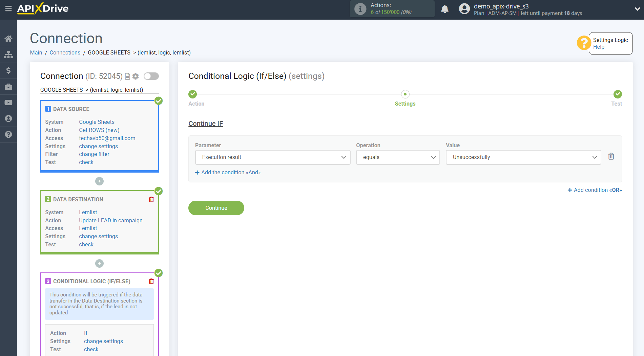Click check in Data Source

tap(86, 162)
